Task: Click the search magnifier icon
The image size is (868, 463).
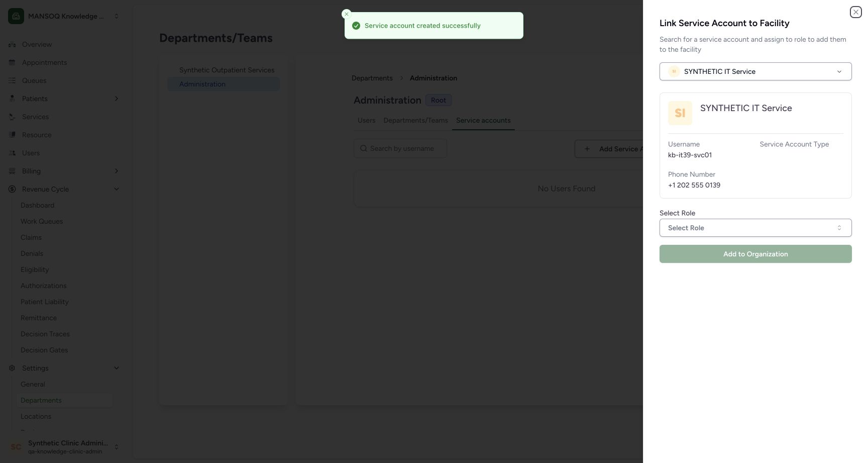Action: (364, 148)
